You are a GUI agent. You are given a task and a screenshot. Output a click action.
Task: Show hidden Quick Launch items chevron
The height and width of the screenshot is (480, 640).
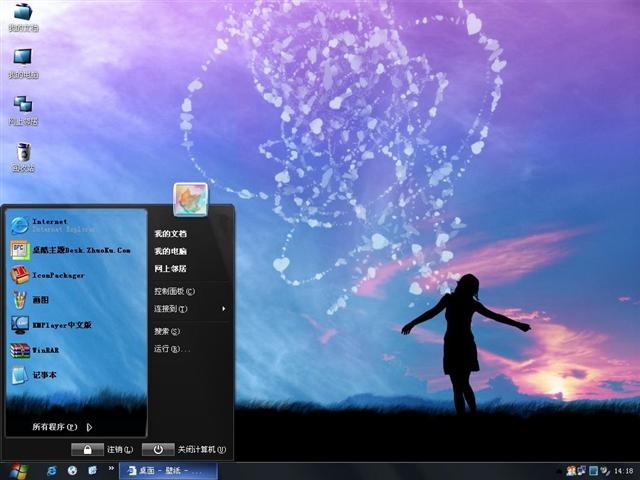click(109, 470)
